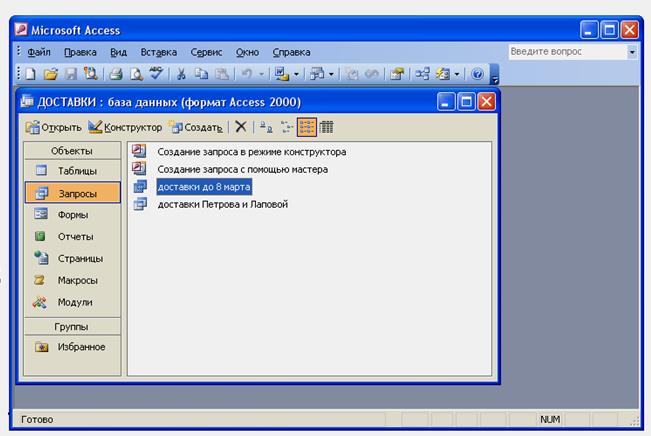This screenshot has height=436, width=651.
Task: Click the blue Help question mark icon
Action: click(x=477, y=74)
